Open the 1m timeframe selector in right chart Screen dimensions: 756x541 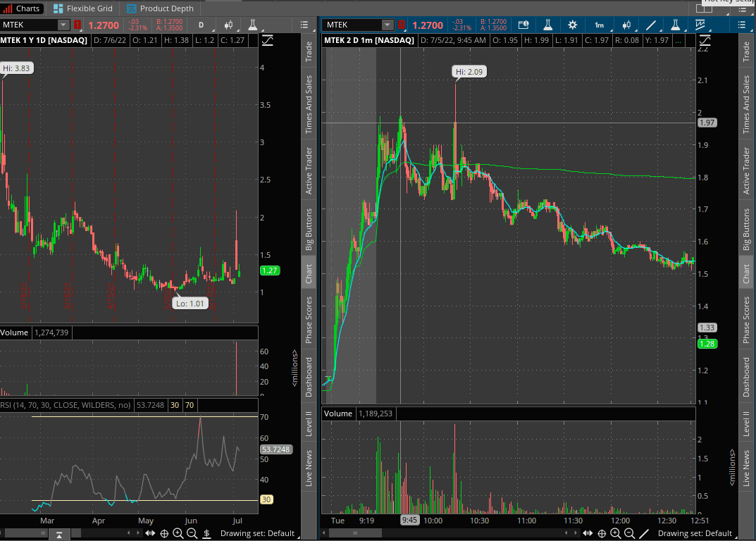tap(600, 25)
